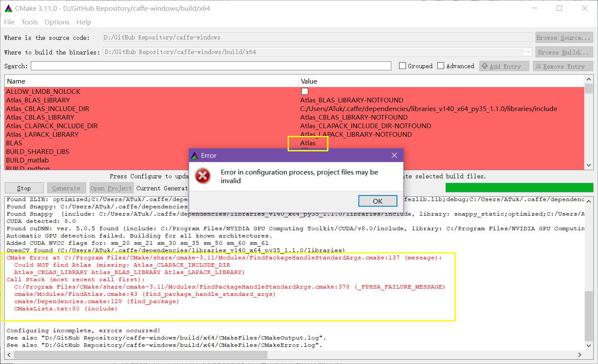This screenshot has height=364, width=598.
Task: Click the Atlas_CBLAS_INCLUDE_DIR path value
Action: point(429,108)
